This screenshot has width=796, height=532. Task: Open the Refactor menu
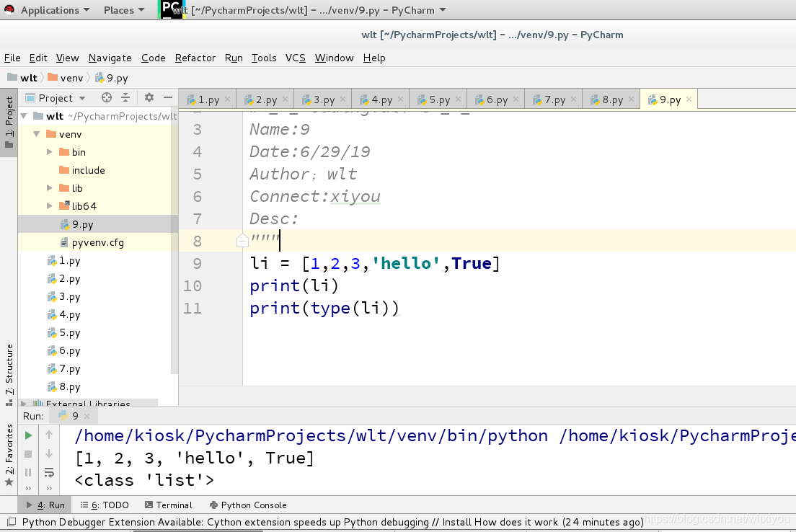195,58
